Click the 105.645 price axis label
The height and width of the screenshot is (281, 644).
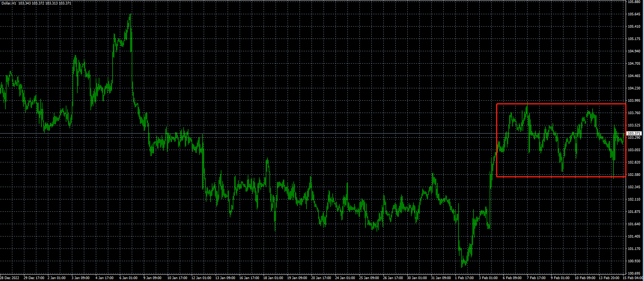(x=634, y=14)
